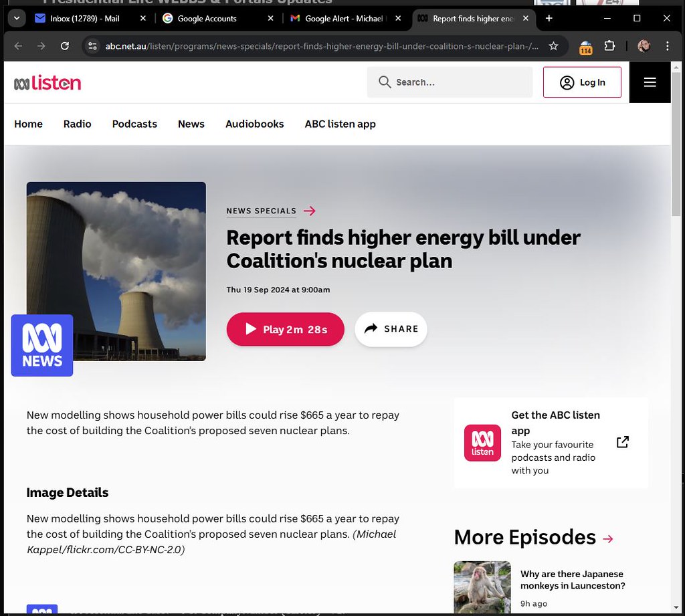The image size is (685, 616).
Task: Open the hamburger menu
Action: [650, 82]
